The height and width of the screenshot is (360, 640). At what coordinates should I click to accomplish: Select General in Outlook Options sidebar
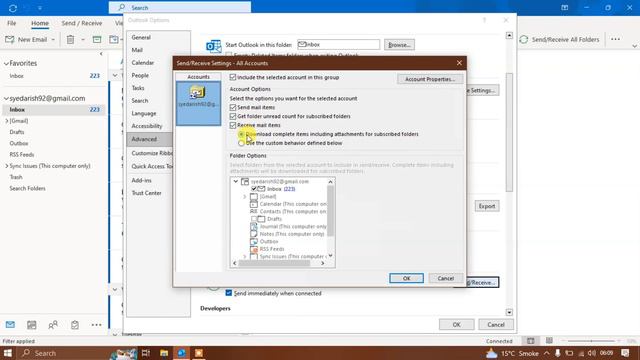pyautogui.click(x=141, y=37)
